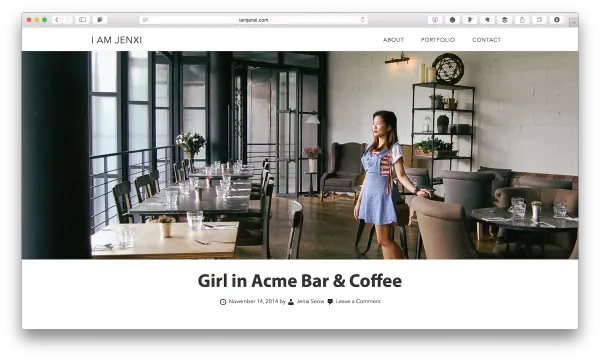The height and width of the screenshot is (360, 600).
Task: Focus the iamjenxi.com address bar
Action: 253,20
